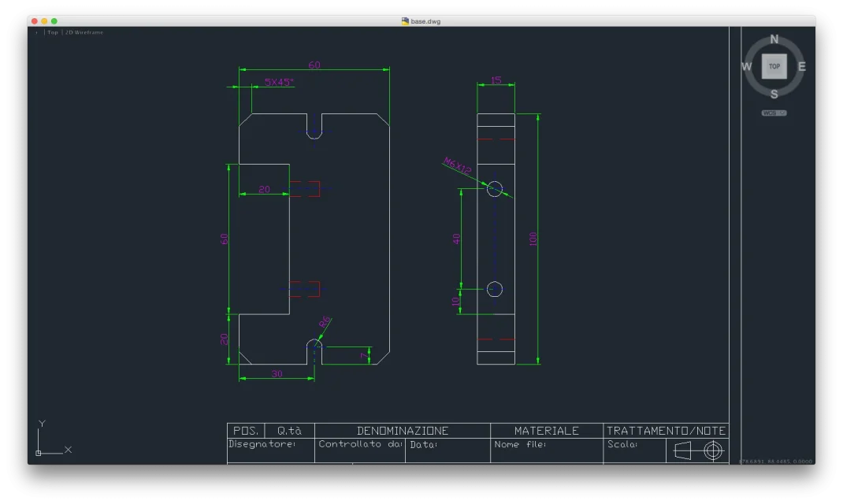Select the 15 thickness dimension text
Screen dimensions: 843x504
[x=496, y=80]
